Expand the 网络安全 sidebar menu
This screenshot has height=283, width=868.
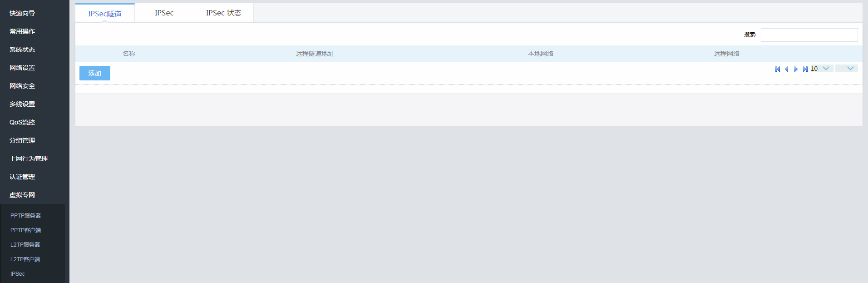tap(22, 86)
